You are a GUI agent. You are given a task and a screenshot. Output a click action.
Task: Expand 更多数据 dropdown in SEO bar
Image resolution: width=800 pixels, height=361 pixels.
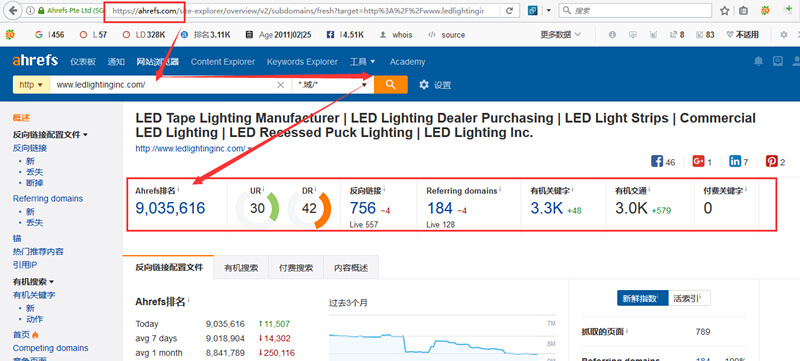561,35
